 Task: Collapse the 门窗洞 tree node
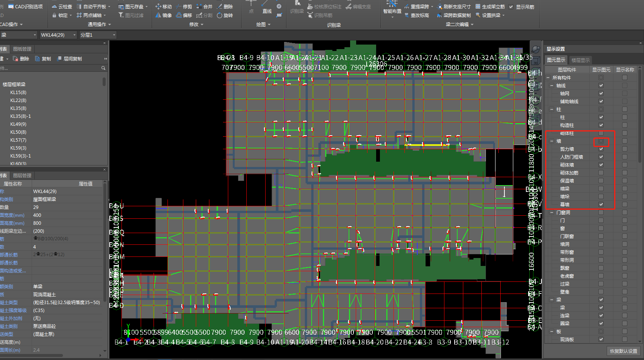click(552, 213)
